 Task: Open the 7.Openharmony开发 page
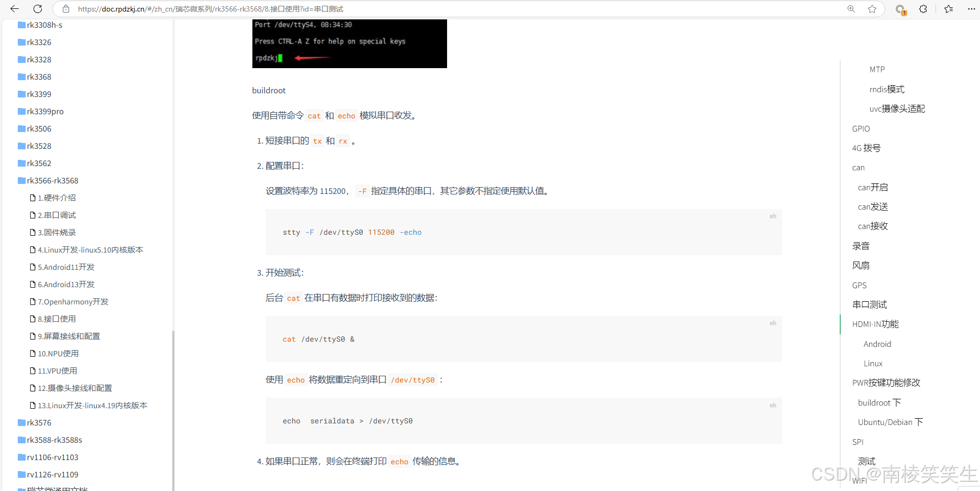point(69,301)
